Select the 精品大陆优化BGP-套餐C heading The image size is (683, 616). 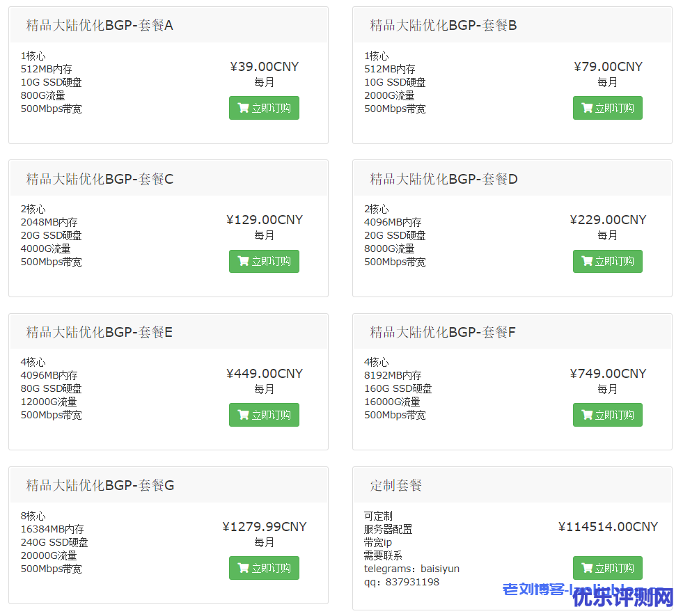100,179
